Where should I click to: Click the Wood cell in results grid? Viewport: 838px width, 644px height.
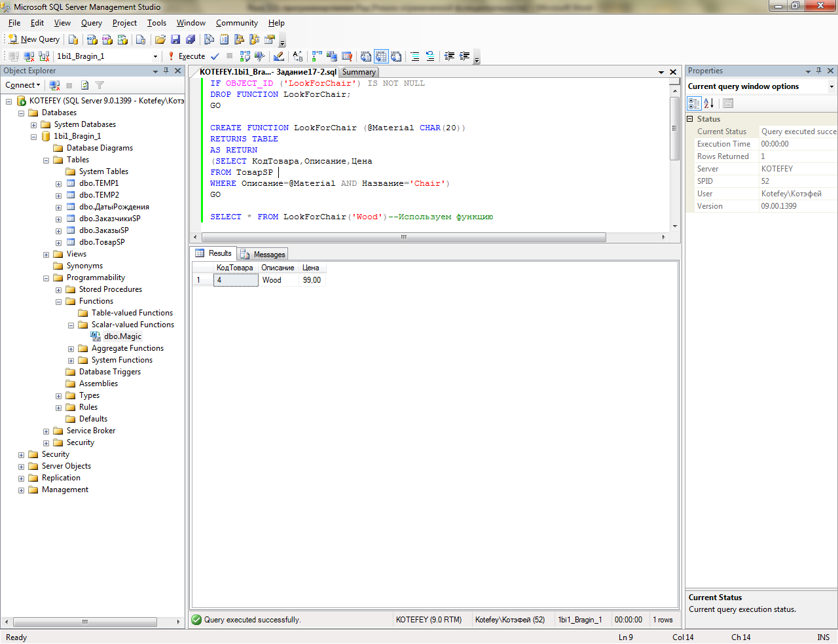point(279,280)
